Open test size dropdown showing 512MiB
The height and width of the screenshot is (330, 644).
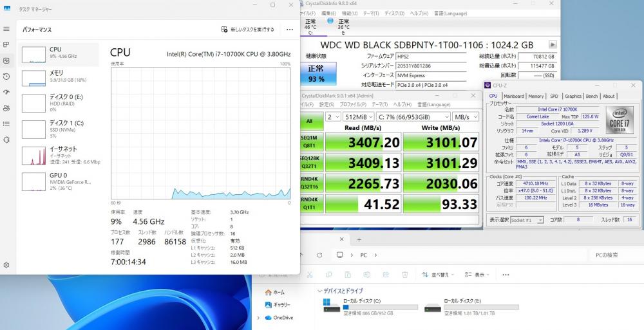click(x=359, y=117)
